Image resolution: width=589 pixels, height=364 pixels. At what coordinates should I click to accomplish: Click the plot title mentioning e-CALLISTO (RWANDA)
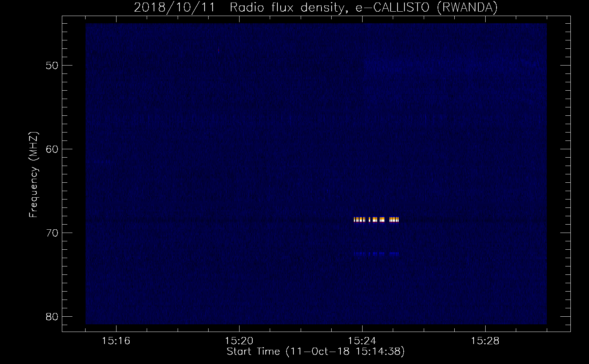point(316,7)
